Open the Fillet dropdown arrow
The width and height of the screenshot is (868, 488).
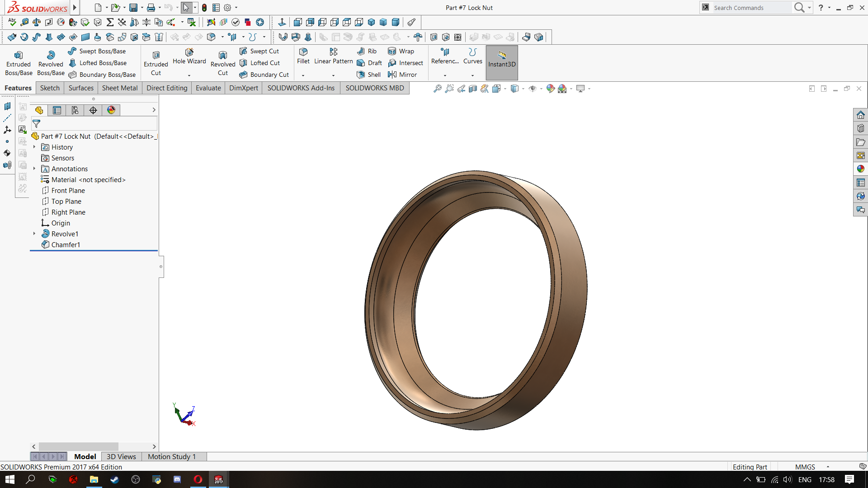pos(303,75)
